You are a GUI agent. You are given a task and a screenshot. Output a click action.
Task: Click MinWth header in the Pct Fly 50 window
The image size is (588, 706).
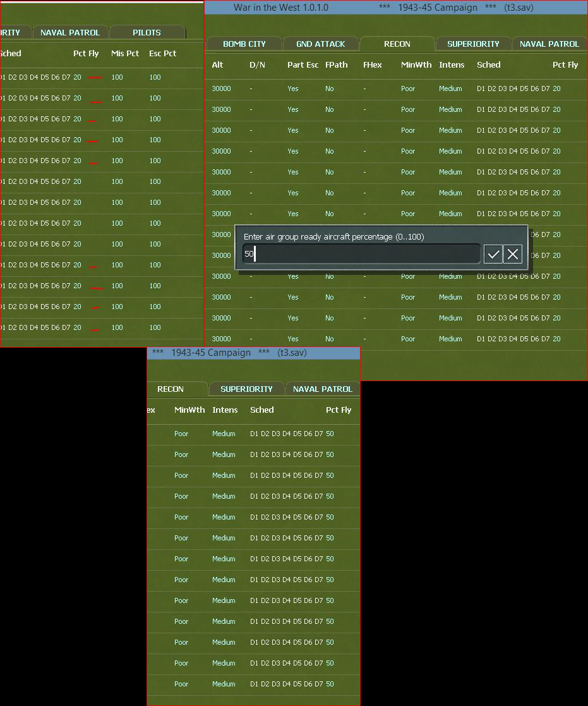tap(189, 410)
